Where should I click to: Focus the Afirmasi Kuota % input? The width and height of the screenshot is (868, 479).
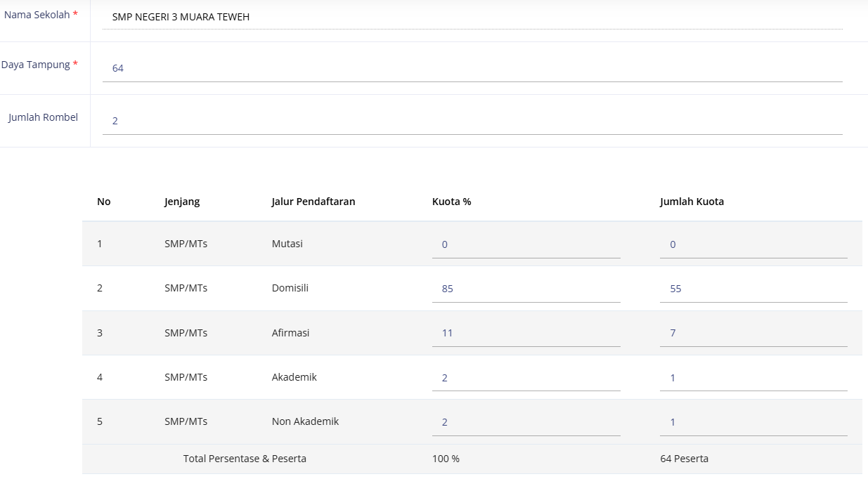tap(526, 333)
